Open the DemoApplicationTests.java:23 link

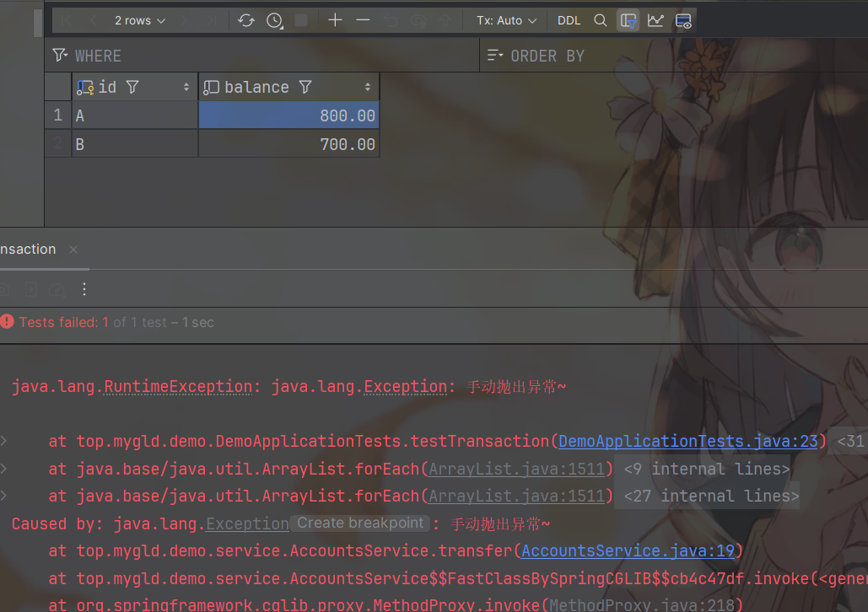pyautogui.click(x=687, y=441)
